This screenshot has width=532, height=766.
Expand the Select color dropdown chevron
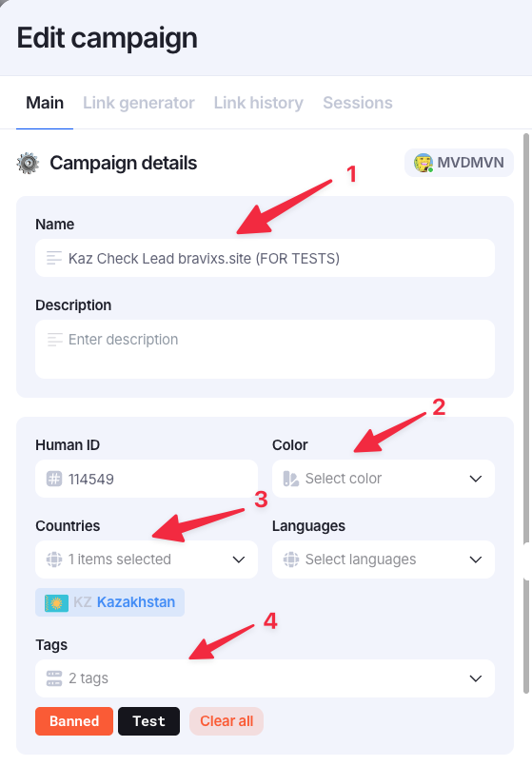476,479
